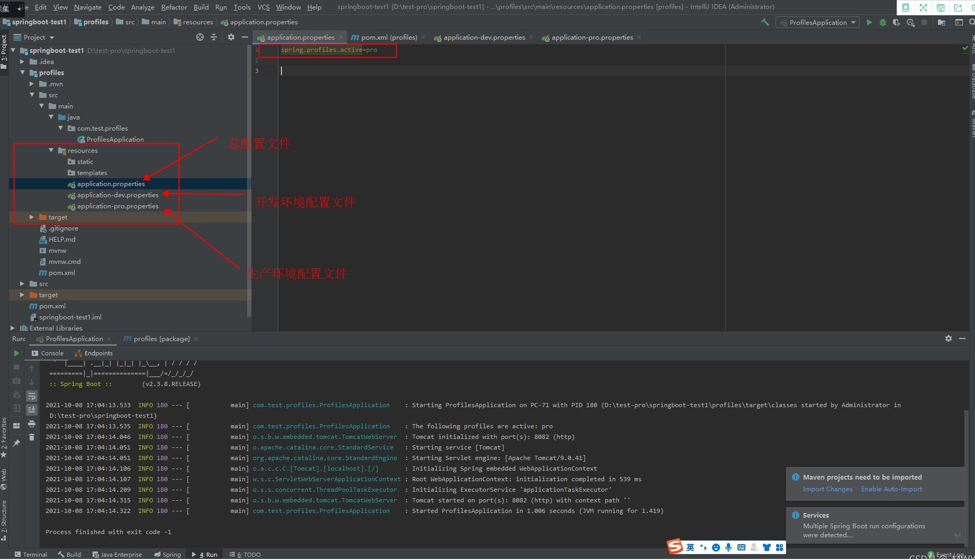Click the Run Anything icon in toolbar

click(x=959, y=22)
